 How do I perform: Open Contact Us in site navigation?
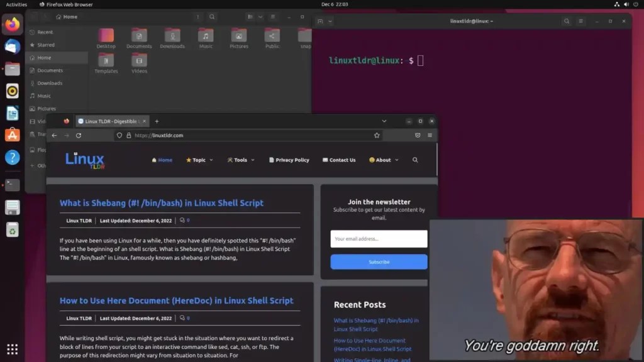[x=339, y=160]
